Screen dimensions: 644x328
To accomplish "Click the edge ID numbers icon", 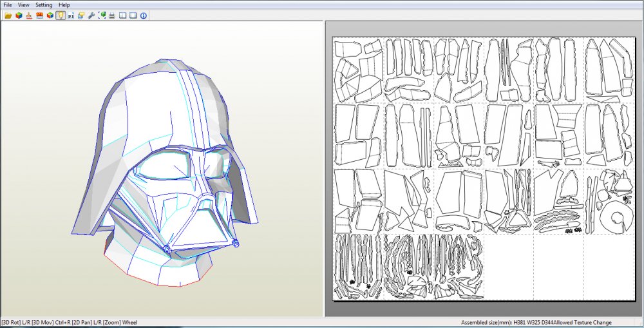I will 39,15.
